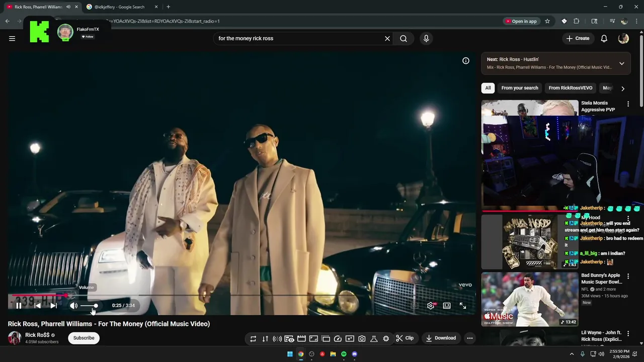Select the 'From your search' filter chip
Viewport: 644px width, 362px height.
(520, 88)
